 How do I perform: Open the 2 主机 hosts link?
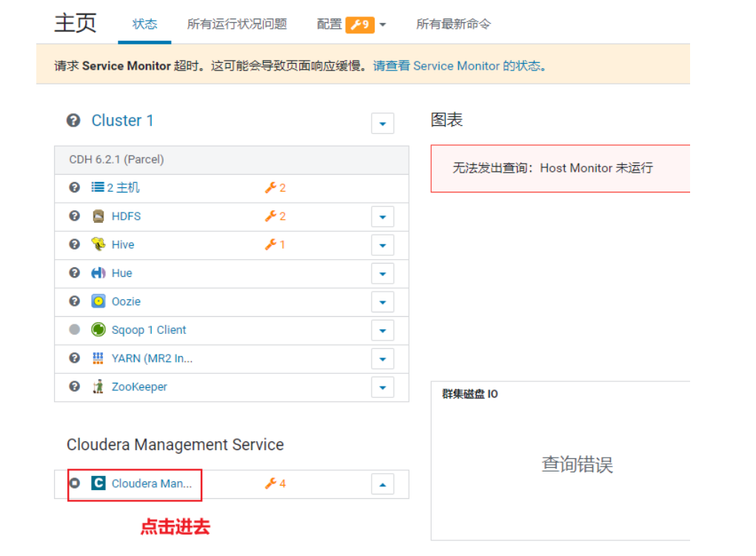click(124, 187)
